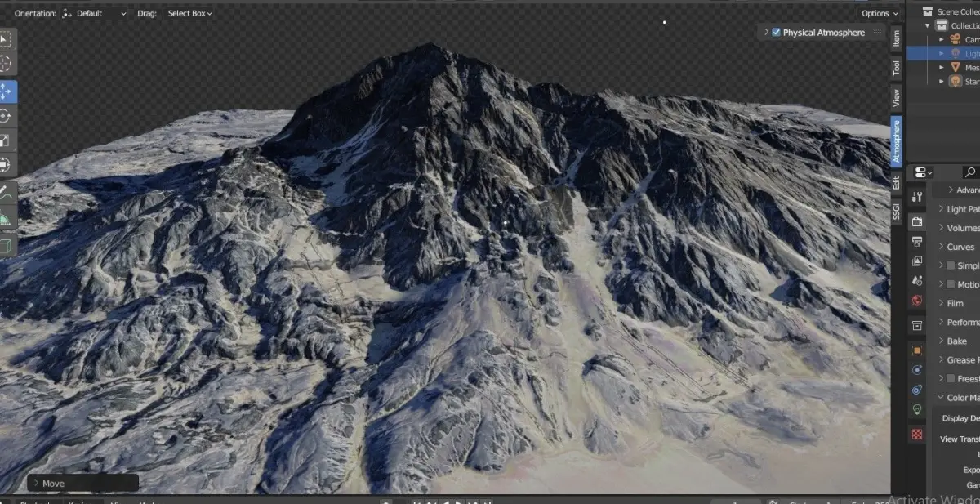Viewport: 980px width, 504px height.
Task: Expand the Advanced sub-panel
Action: pos(951,190)
